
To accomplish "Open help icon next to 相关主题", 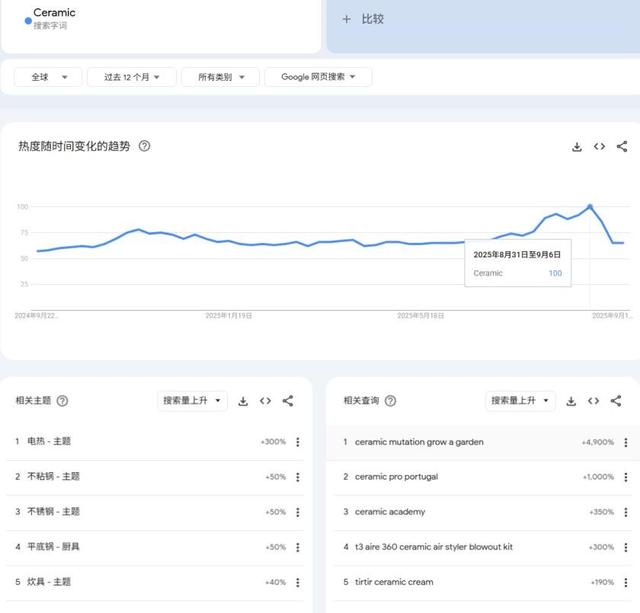I will (62, 401).
